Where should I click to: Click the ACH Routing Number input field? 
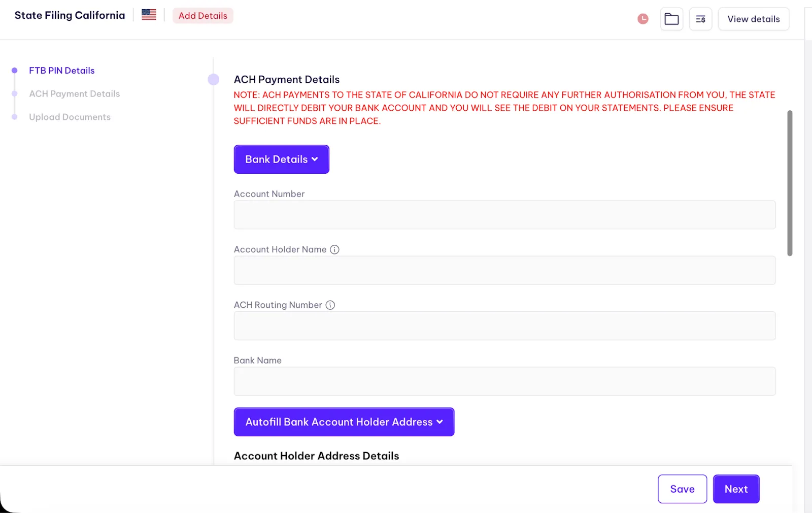point(504,326)
